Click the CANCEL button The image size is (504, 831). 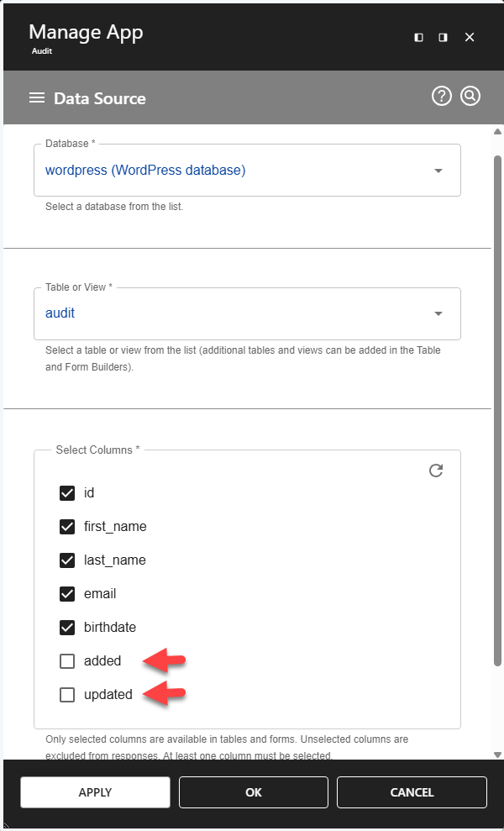click(412, 792)
